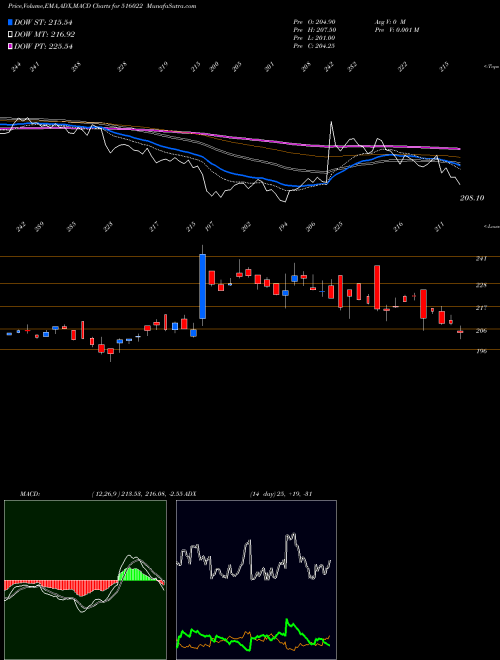Click the 'Avg V: 0 M' value

389,22
